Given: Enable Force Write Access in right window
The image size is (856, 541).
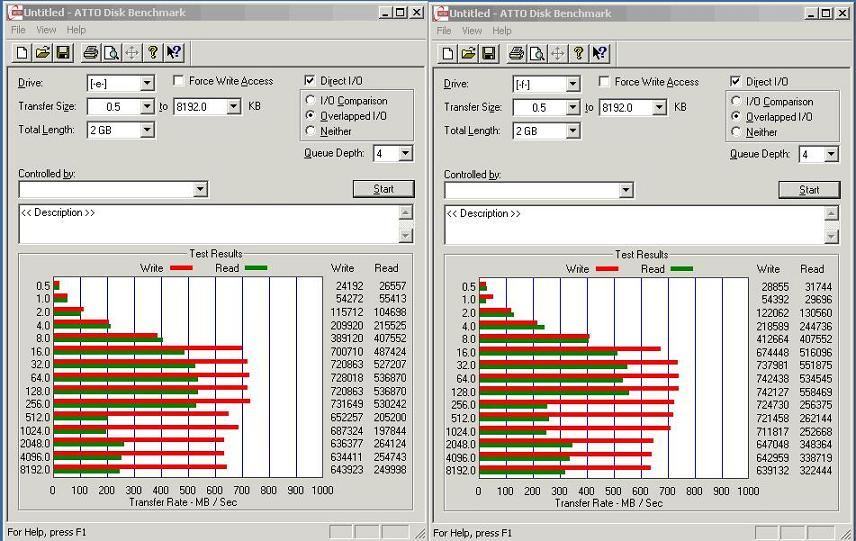Looking at the screenshot, I should (604, 82).
